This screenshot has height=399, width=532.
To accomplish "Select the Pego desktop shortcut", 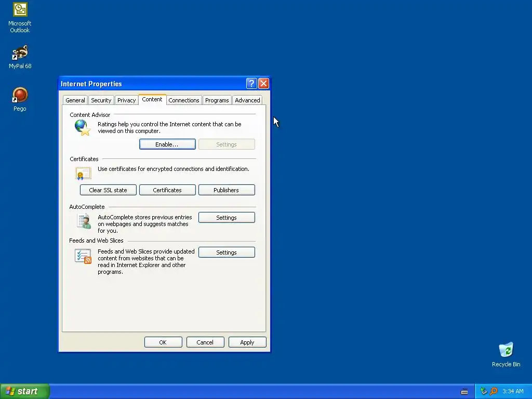I will click(x=20, y=99).
